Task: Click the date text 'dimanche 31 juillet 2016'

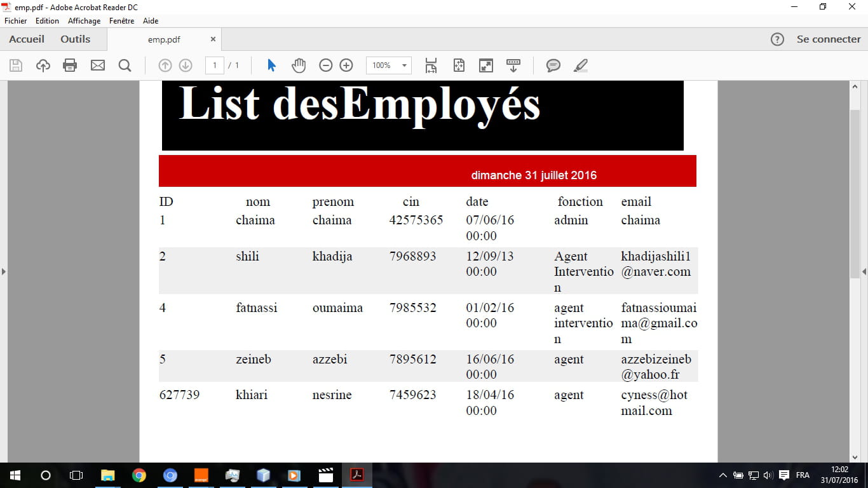Action: click(x=534, y=175)
